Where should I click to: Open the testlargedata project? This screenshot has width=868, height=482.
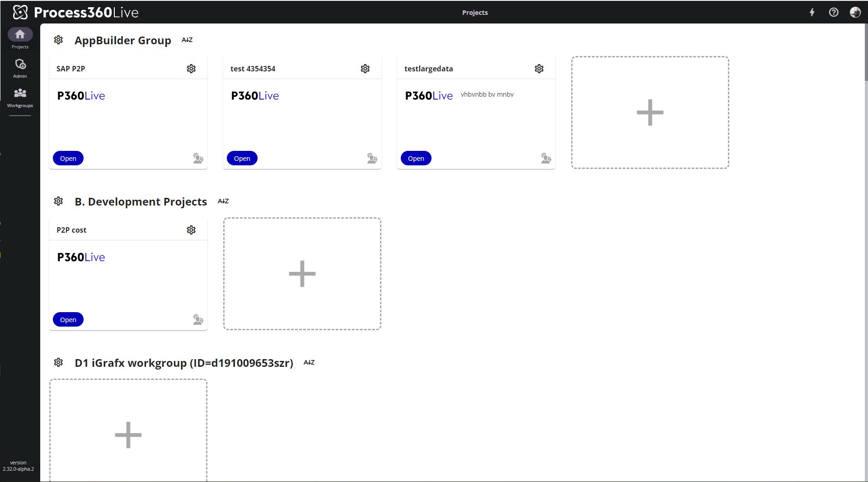tap(416, 158)
